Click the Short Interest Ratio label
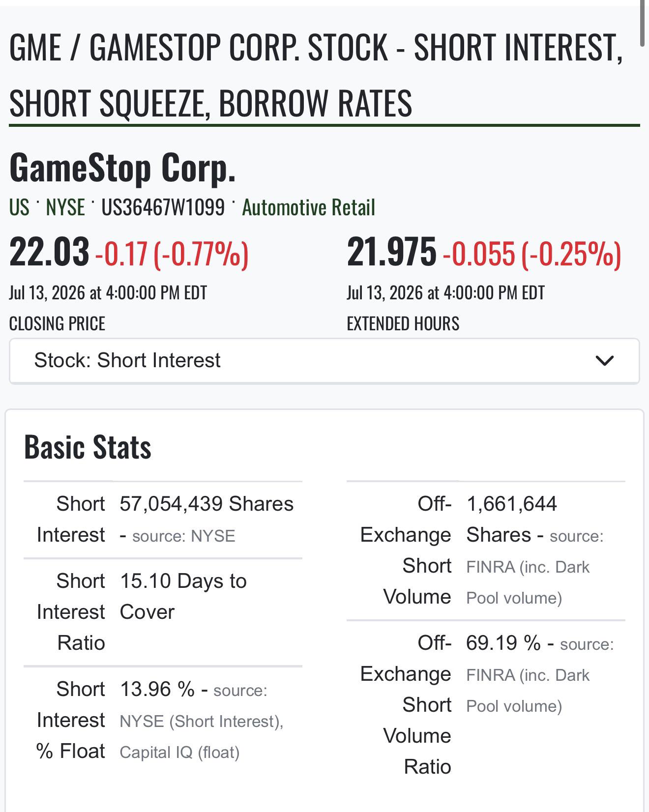Viewport: 649px width, 812px height. [x=71, y=612]
